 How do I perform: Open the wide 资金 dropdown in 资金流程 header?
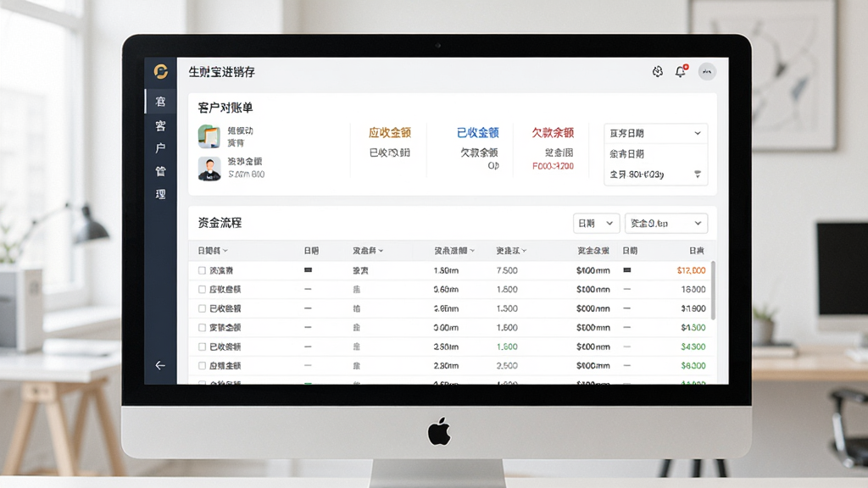666,223
